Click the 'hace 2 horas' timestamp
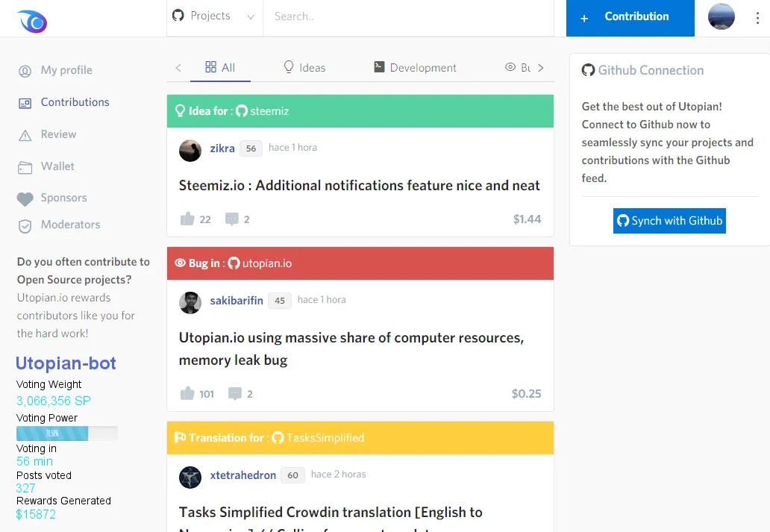 click(338, 474)
